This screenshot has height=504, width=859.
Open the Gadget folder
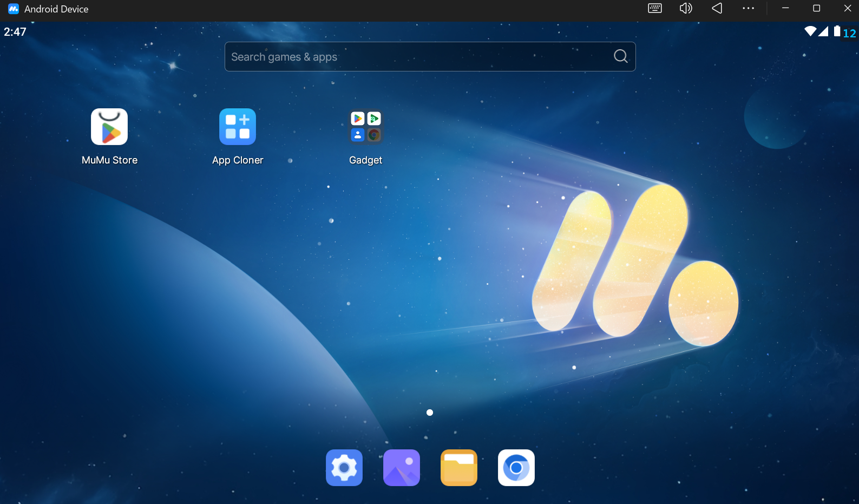365,127
